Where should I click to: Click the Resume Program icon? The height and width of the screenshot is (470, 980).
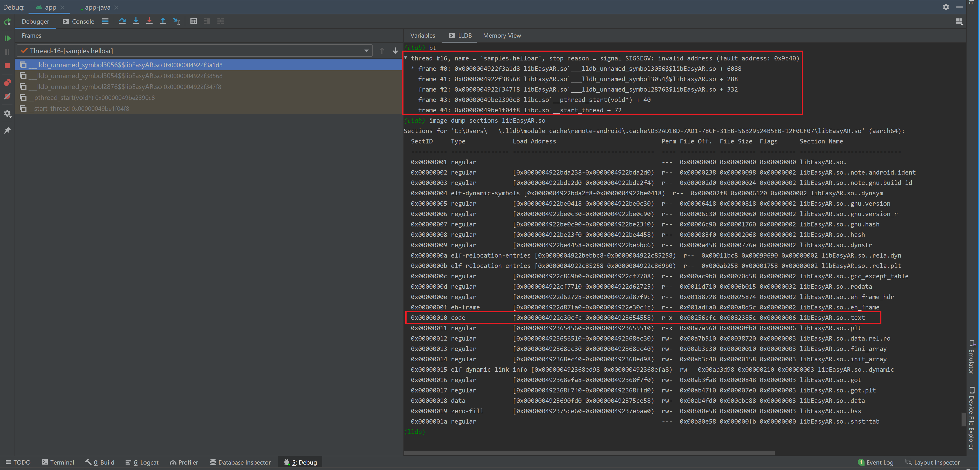click(x=7, y=38)
